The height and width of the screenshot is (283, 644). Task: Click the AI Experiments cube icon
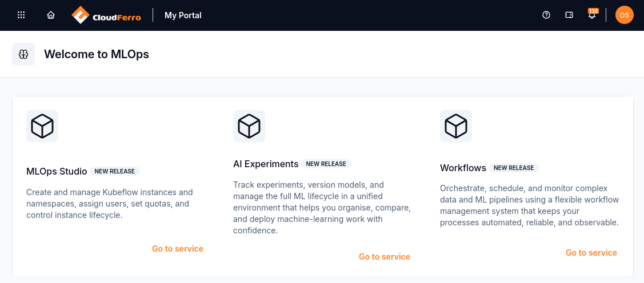pyautogui.click(x=249, y=126)
